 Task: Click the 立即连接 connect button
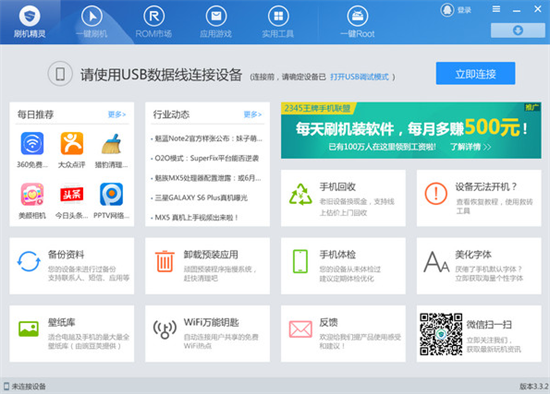point(475,73)
